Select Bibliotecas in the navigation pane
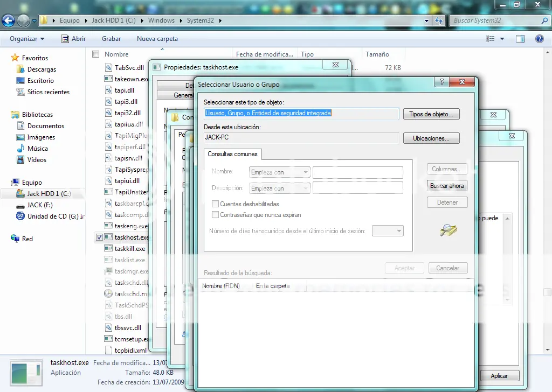The width and height of the screenshot is (552, 392). pyautogui.click(x=37, y=114)
